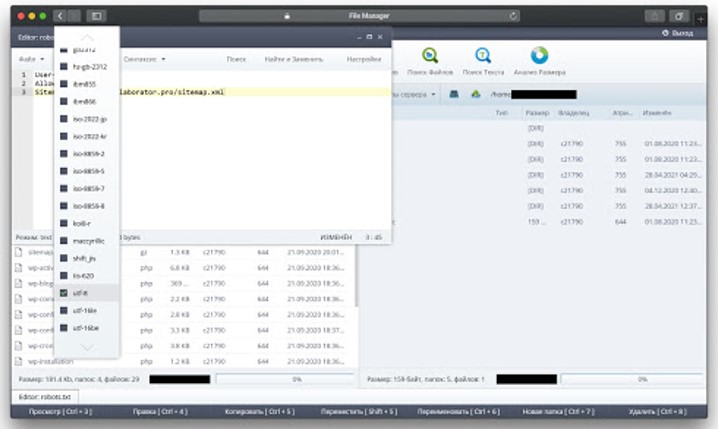Click the right panel 0% progress bar
This screenshot has width=718, height=429.
(x=632, y=380)
